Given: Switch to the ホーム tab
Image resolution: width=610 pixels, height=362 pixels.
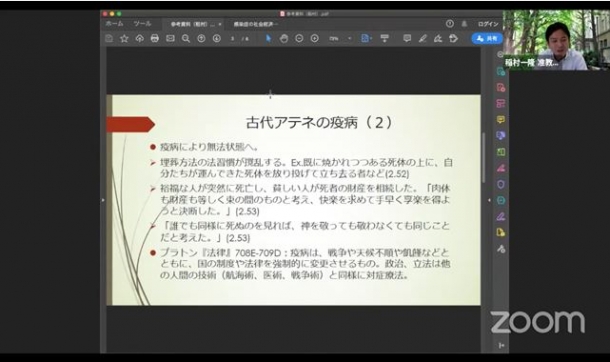Looking at the screenshot, I should pos(114,24).
